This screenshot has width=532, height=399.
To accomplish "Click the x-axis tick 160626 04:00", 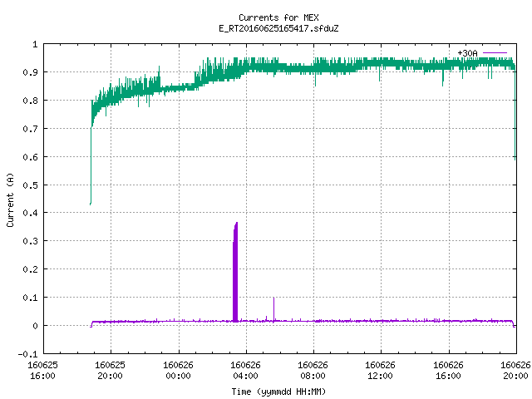I will tap(246, 370).
